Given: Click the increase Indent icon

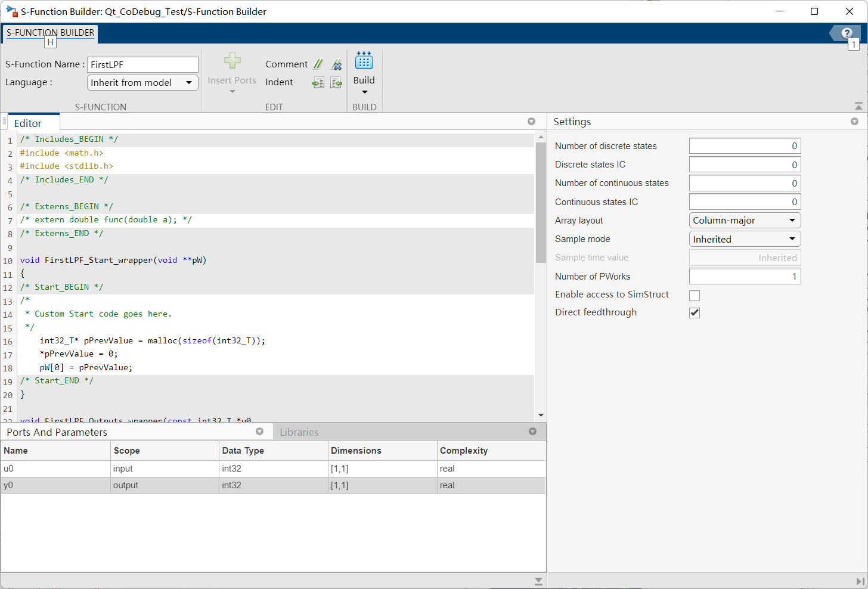Looking at the screenshot, I should coord(318,83).
